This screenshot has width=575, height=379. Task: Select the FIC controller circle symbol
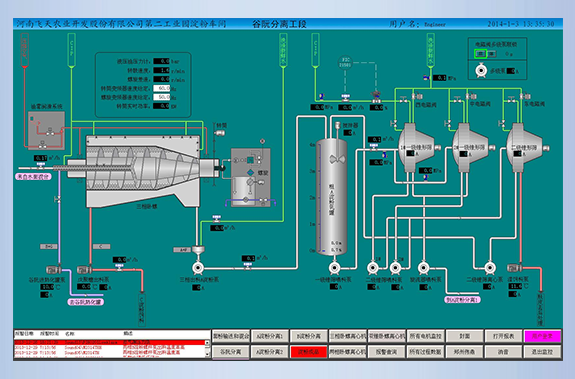pos(345,63)
